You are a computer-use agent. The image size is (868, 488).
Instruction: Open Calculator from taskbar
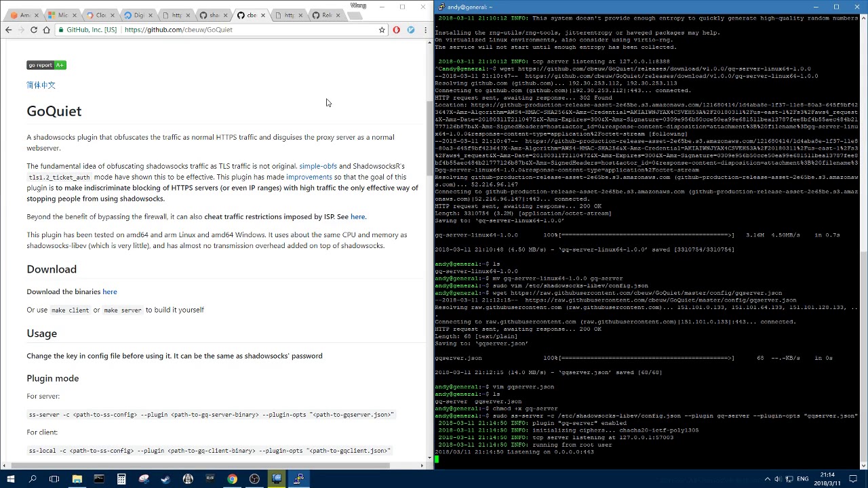coord(121,479)
